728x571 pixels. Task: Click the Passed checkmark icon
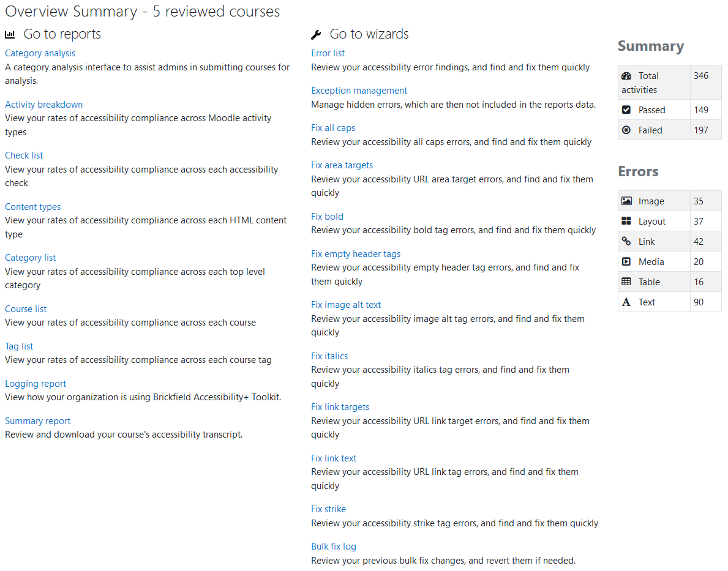click(626, 110)
